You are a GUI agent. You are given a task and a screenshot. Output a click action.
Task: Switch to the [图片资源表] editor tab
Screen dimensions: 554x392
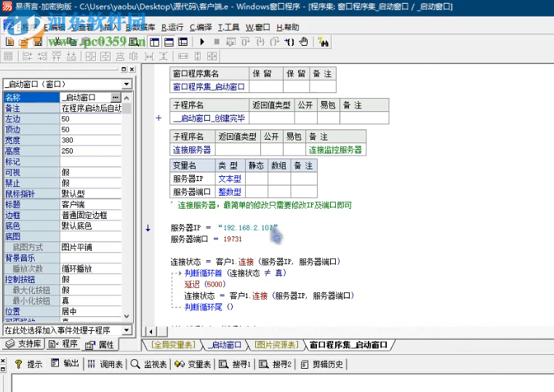(276, 345)
